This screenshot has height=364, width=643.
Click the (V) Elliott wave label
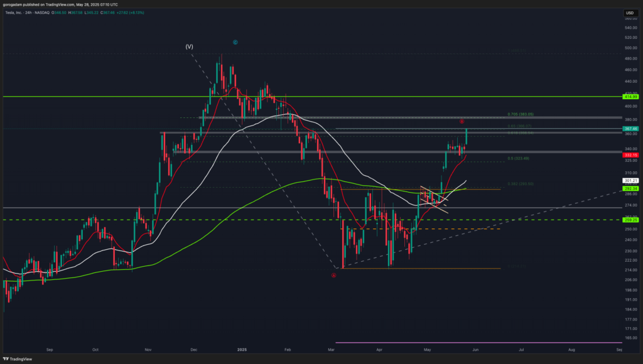[x=189, y=46]
